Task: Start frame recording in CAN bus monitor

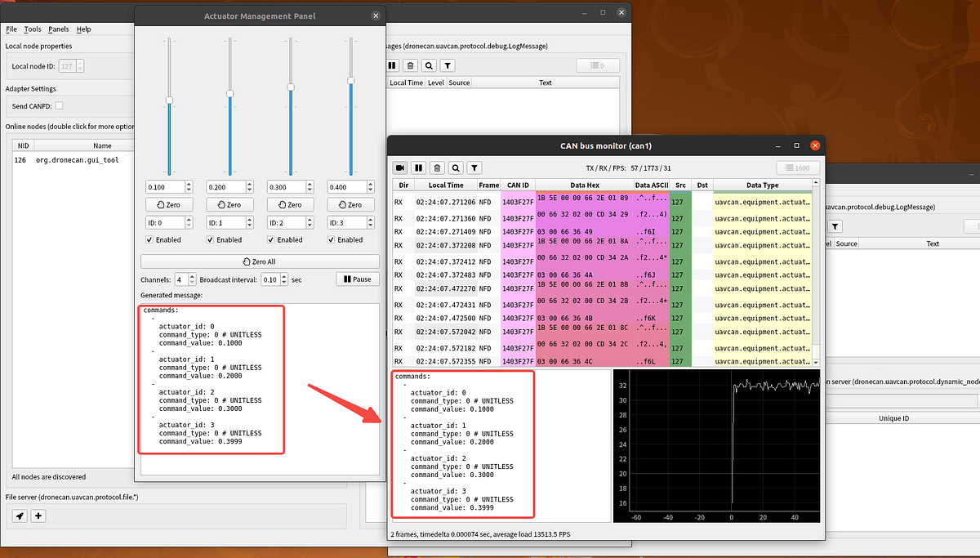Action: [400, 167]
